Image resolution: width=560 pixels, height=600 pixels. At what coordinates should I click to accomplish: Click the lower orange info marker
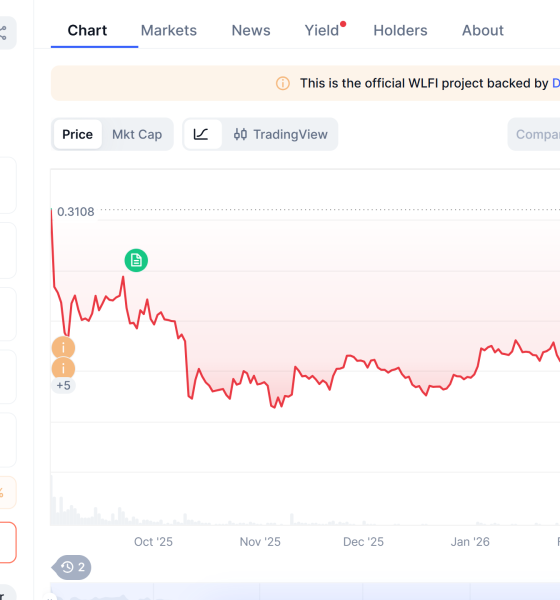(x=63, y=368)
